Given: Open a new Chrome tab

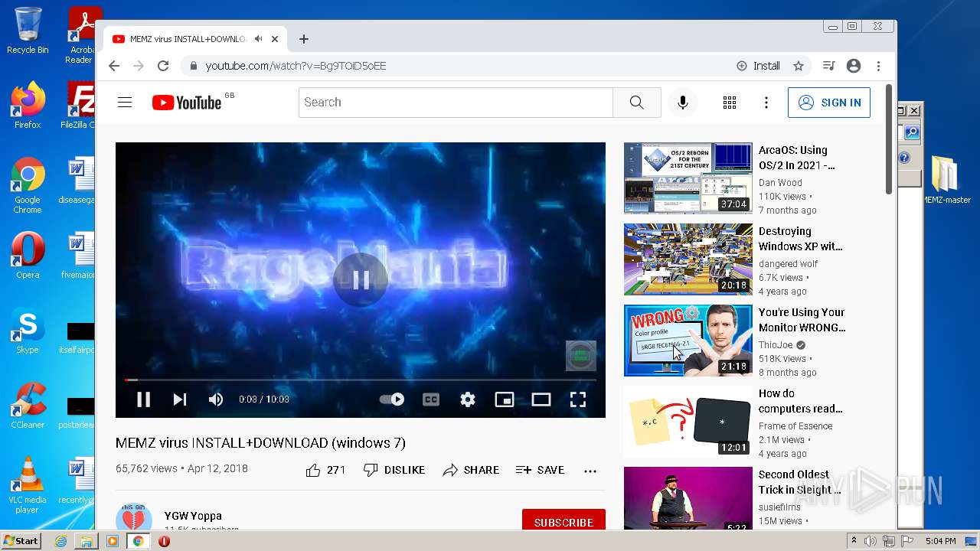Looking at the screenshot, I should click(304, 39).
